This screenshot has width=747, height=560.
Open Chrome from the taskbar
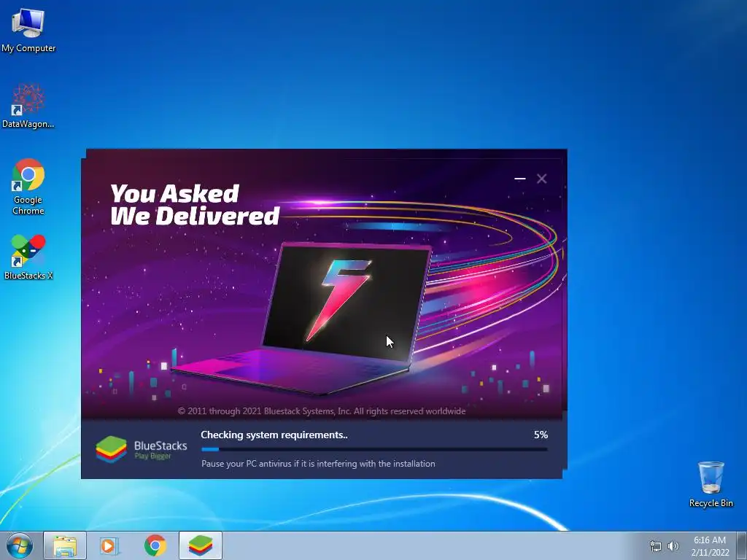click(x=155, y=545)
